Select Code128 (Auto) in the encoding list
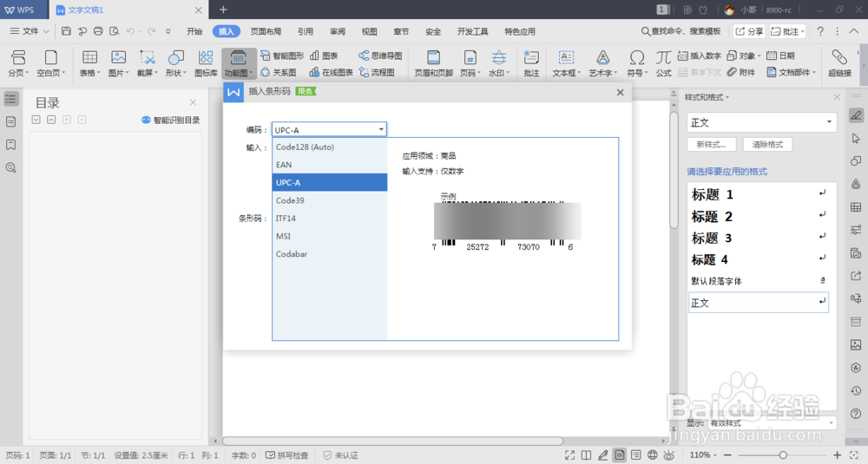The width and height of the screenshot is (868, 464). 330,147
